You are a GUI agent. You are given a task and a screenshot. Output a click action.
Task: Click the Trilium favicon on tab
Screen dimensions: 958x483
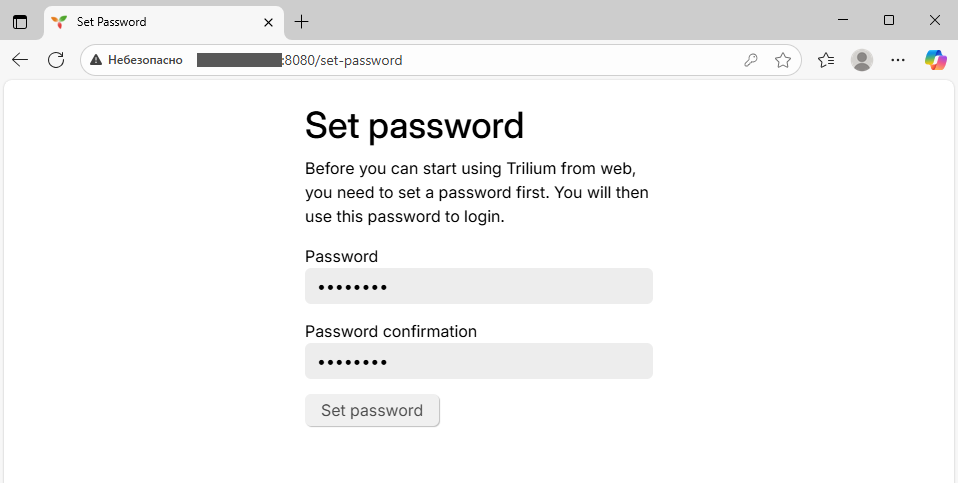pyautogui.click(x=59, y=21)
